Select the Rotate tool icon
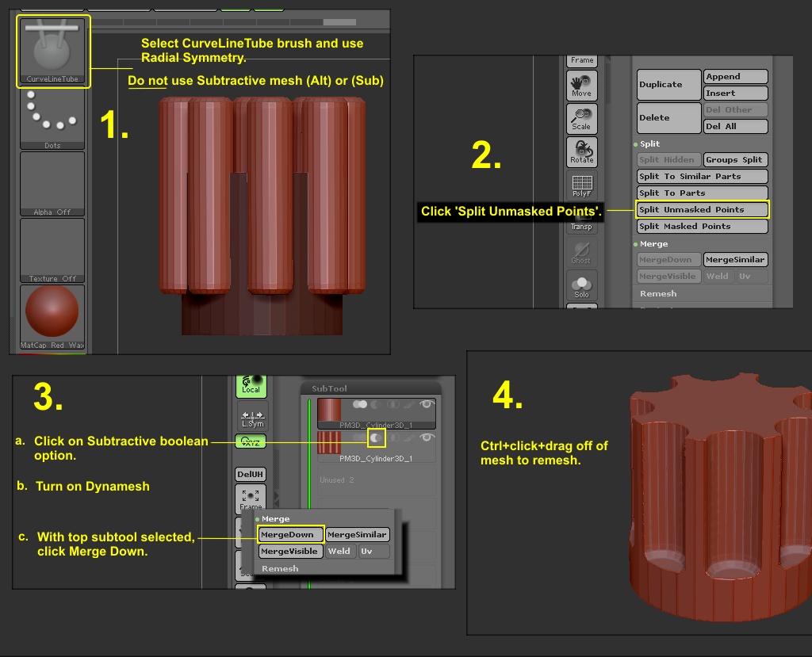Viewport: 812px width, 657px height. click(581, 151)
